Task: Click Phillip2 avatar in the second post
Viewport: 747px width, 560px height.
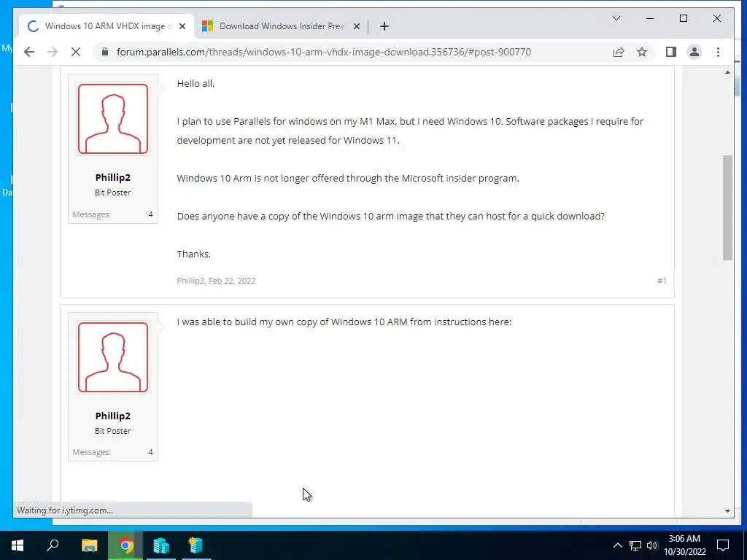Action: (113, 357)
